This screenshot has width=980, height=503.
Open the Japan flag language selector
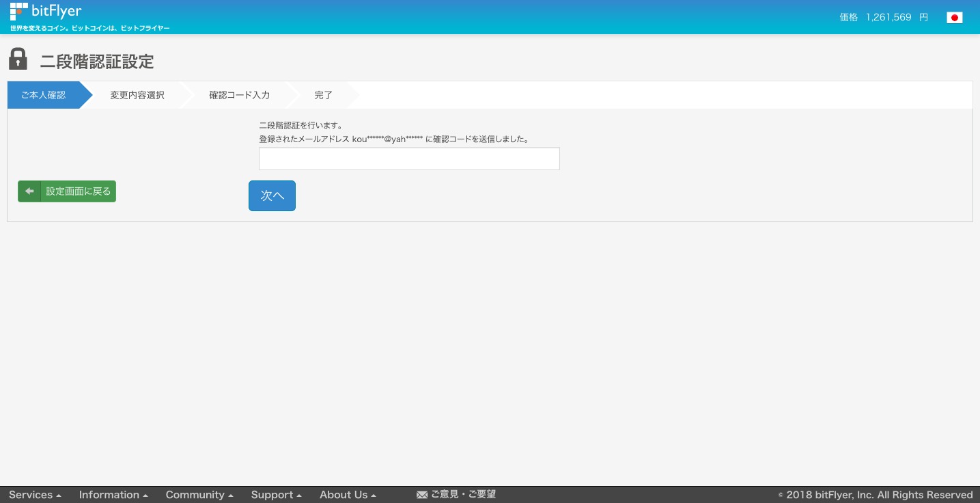tap(954, 18)
